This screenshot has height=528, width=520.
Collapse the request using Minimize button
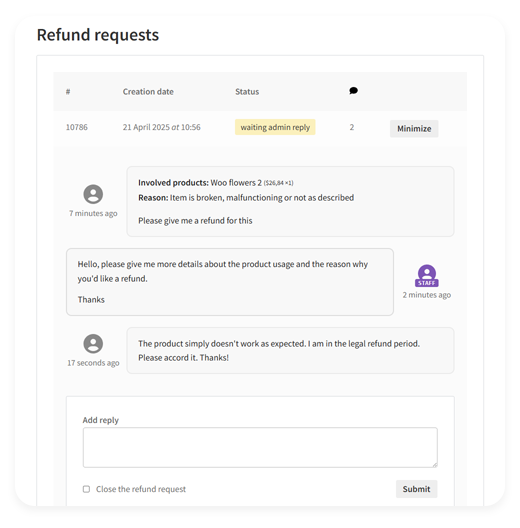[414, 129]
